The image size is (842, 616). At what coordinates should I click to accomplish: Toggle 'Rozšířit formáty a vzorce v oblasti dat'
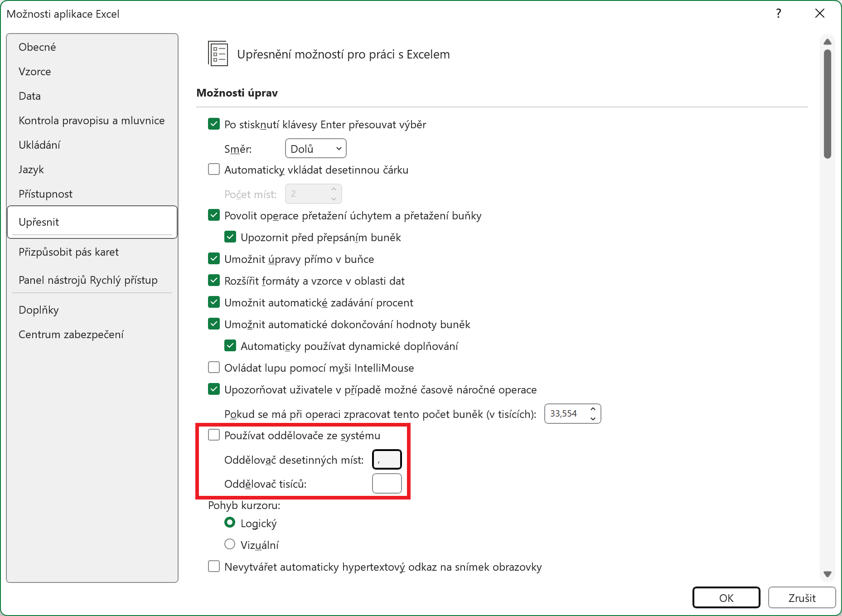[214, 281]
